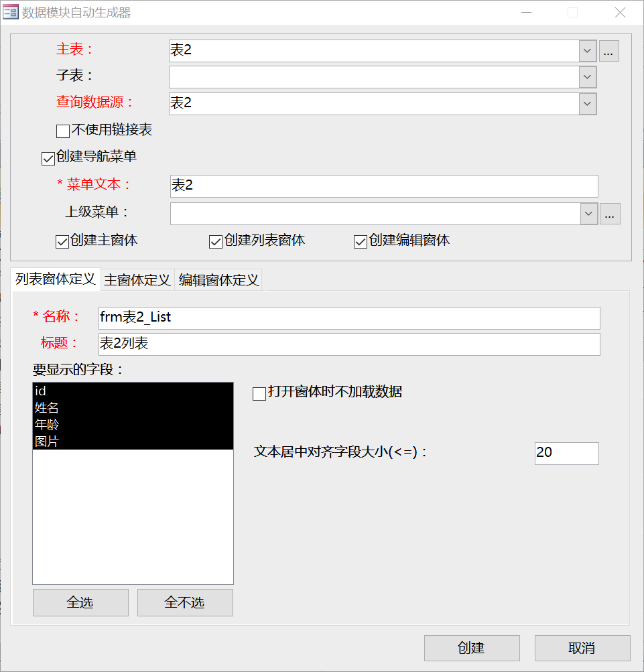Click the form icon in the title bar

coord(11,12)
